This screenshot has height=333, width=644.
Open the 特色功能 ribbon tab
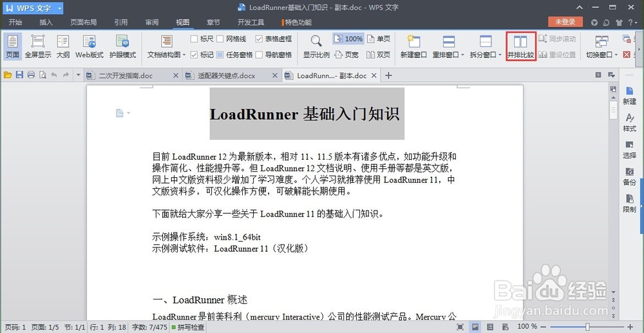click(x=298, y=22)
